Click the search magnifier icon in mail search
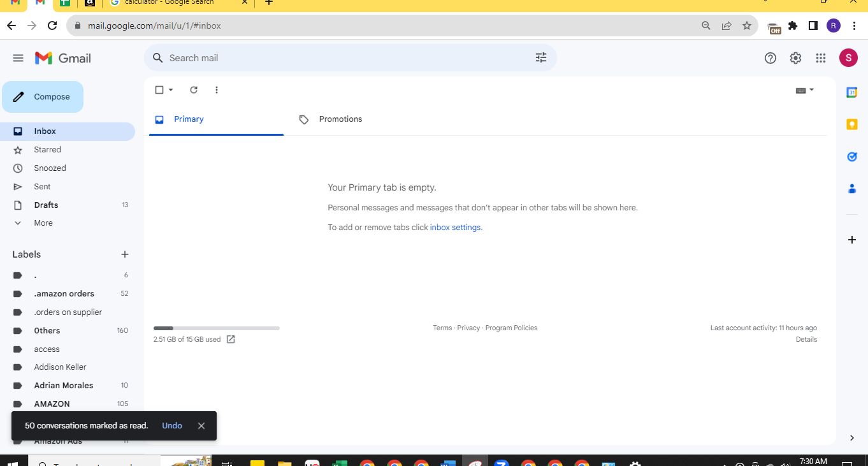Image resolution: width=868 pixels, height=466 pixels. coord(158,58)
